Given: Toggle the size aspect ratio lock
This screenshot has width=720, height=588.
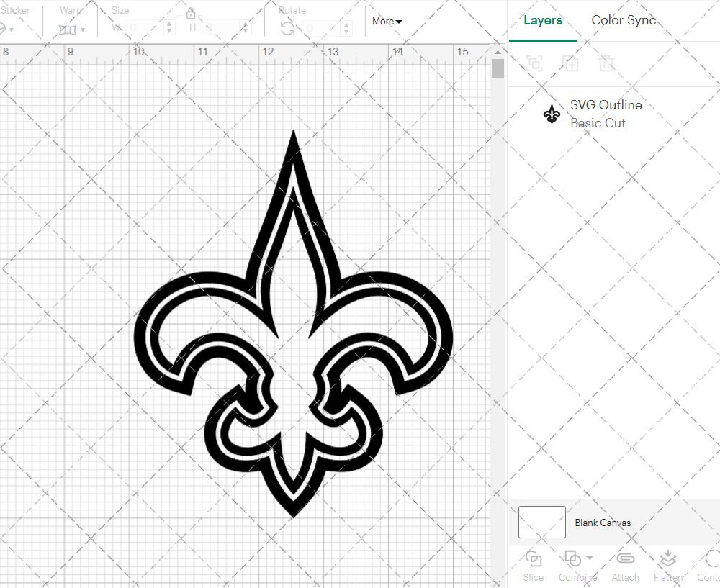Looking at the screenshot, I should pyautogui.click(x=191, y=14).
